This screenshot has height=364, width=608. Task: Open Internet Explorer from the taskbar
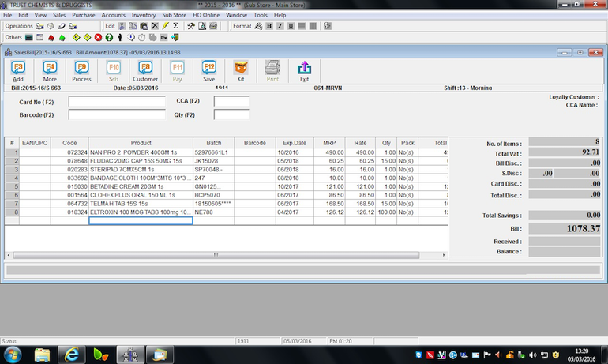[72, 353]
